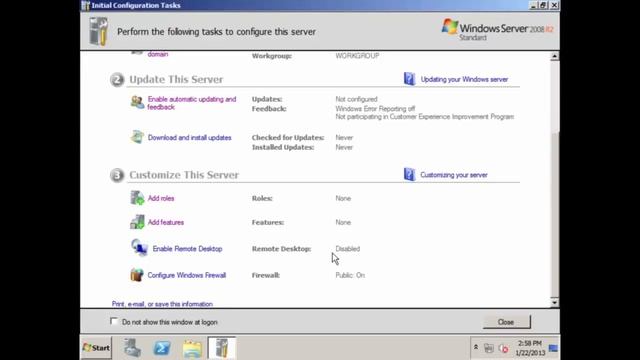The image size is (640, 360).
Task: Open Updating your Windows server help link
Action: coord(464,79)
